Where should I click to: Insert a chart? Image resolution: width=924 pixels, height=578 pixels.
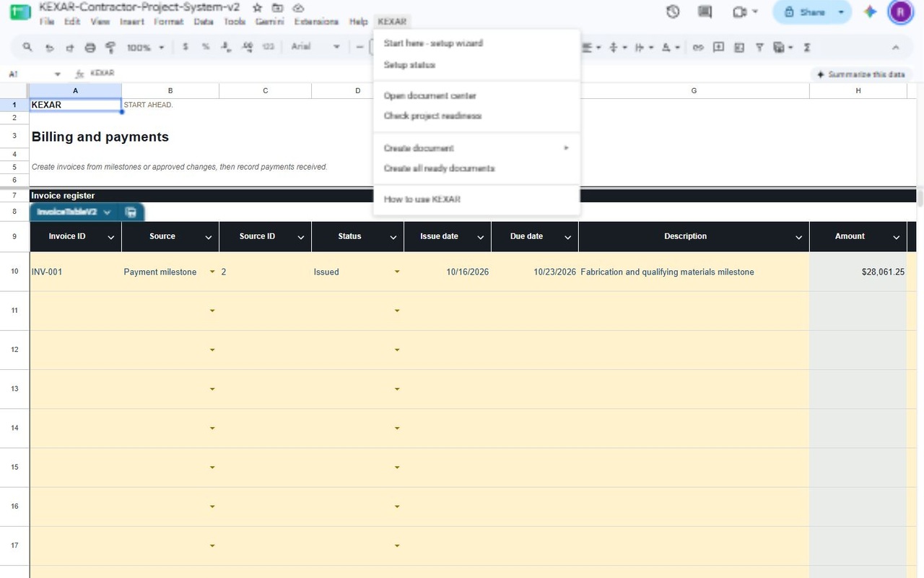point(738,48)
